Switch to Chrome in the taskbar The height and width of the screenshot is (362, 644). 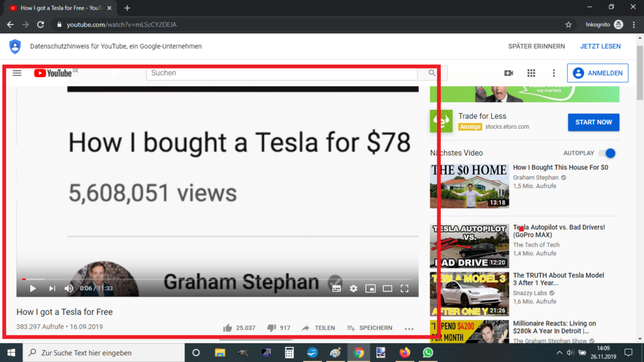[358, 353]
